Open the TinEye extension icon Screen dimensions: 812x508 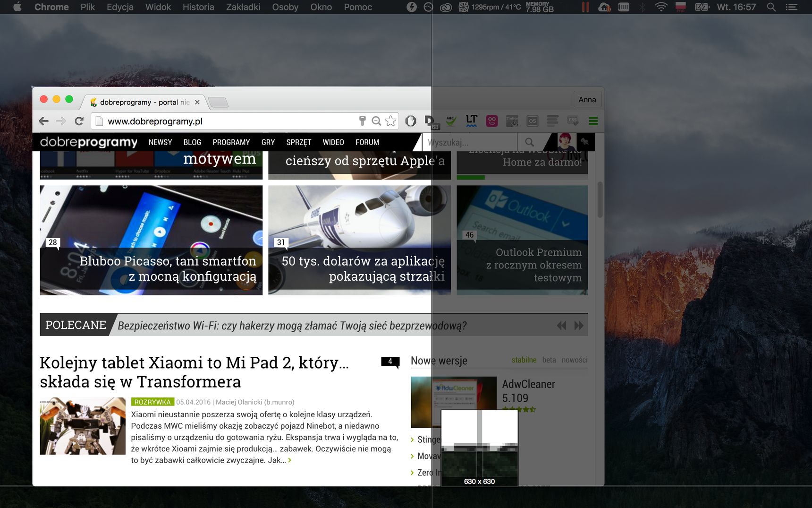point(512,121)
